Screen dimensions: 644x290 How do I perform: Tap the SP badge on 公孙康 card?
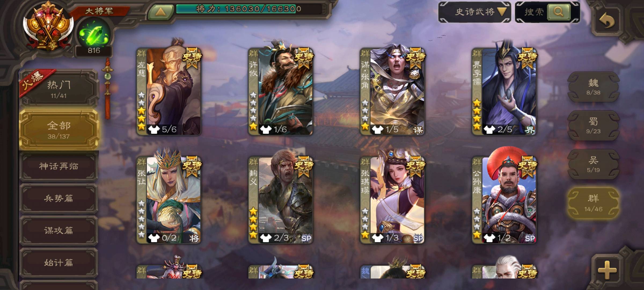(530, 238)
